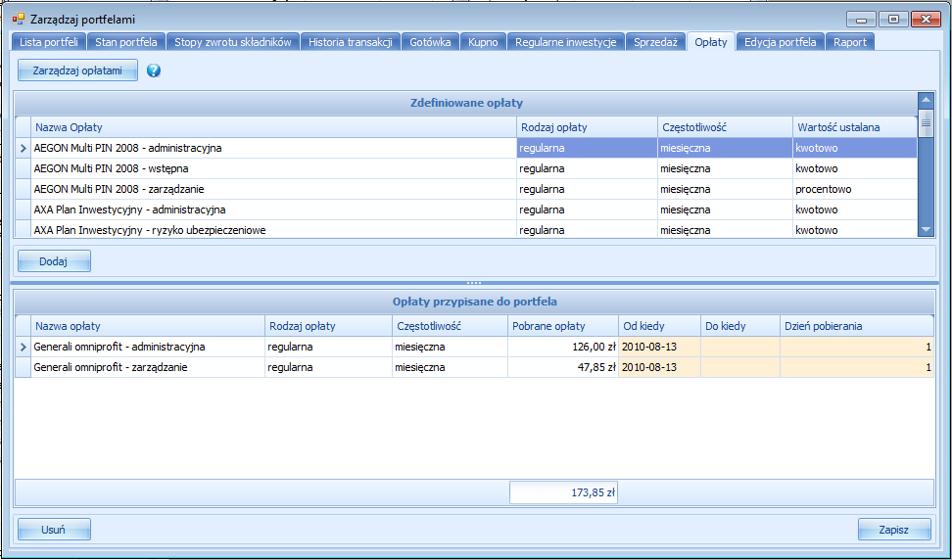Open the Stopy zwrotu składników tab
Viewport: 952px width, 560px height.
coord(233,42)
